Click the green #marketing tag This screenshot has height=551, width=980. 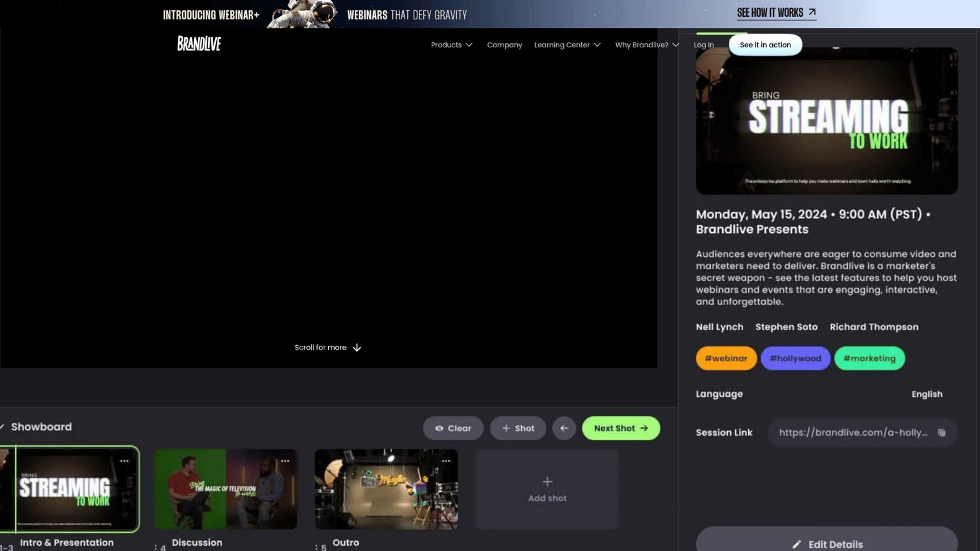pyautogui.click(x=869, y=358)
